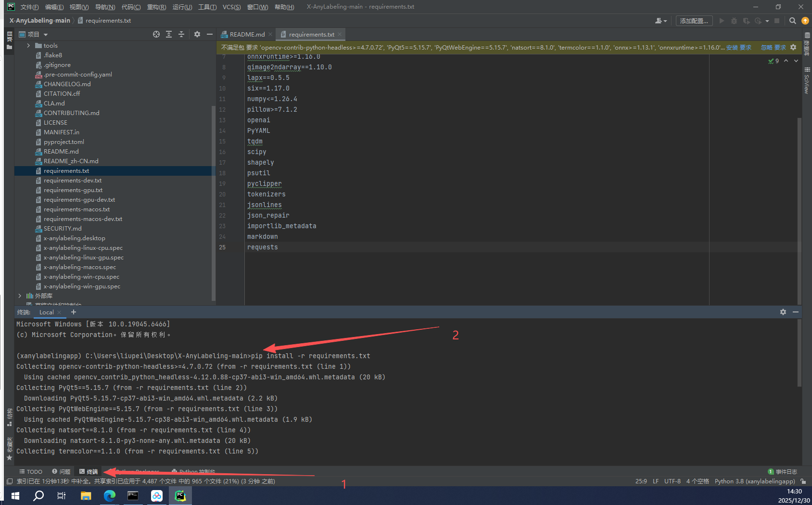Open the Favorites star side panel
Image resolution: width=812 pixels, height=505 pixels.
click(9, 449)
